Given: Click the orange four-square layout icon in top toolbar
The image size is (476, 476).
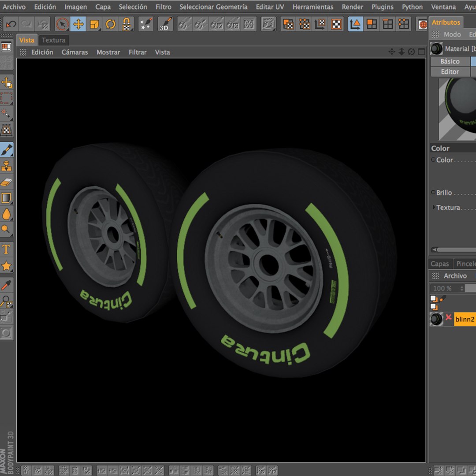Looking at the screenshot, I should coord(372,24).
